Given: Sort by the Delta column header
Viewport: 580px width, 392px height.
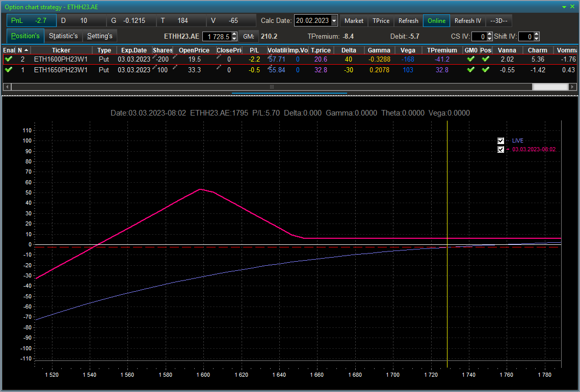Looking at the screenshot, I should [349, 50].
